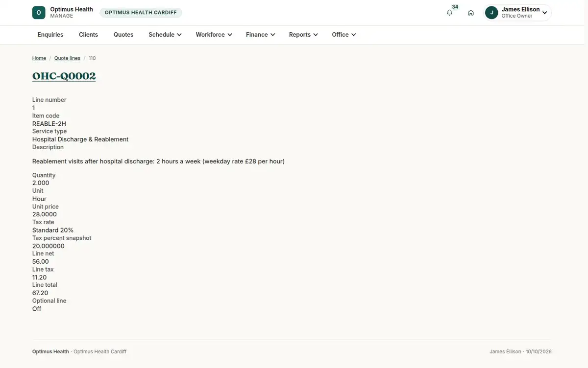Click the line net value 56.00

pos(41,262)
